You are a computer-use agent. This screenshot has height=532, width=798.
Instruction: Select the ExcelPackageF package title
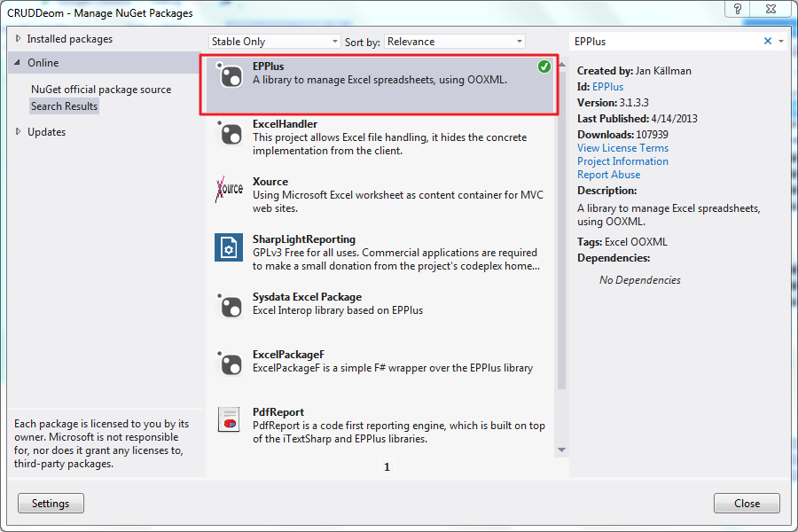point(288,355)
